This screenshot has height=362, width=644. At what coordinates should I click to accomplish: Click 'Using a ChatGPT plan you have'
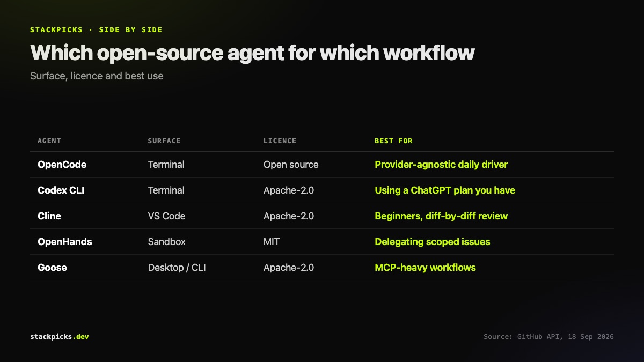click(445, 190)
